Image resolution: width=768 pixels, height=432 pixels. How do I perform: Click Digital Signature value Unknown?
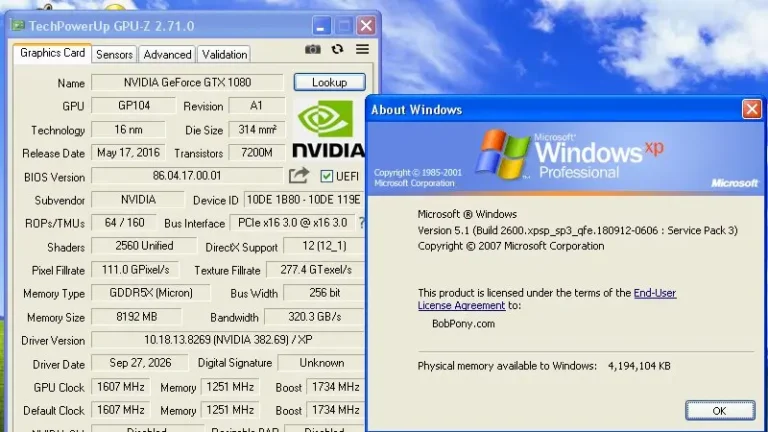[x=321, y=363]
